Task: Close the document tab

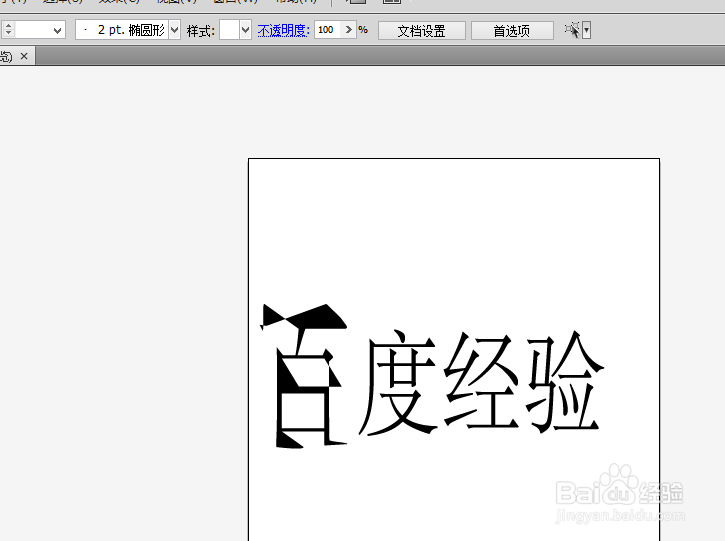Action: click(x=24, y=56)
